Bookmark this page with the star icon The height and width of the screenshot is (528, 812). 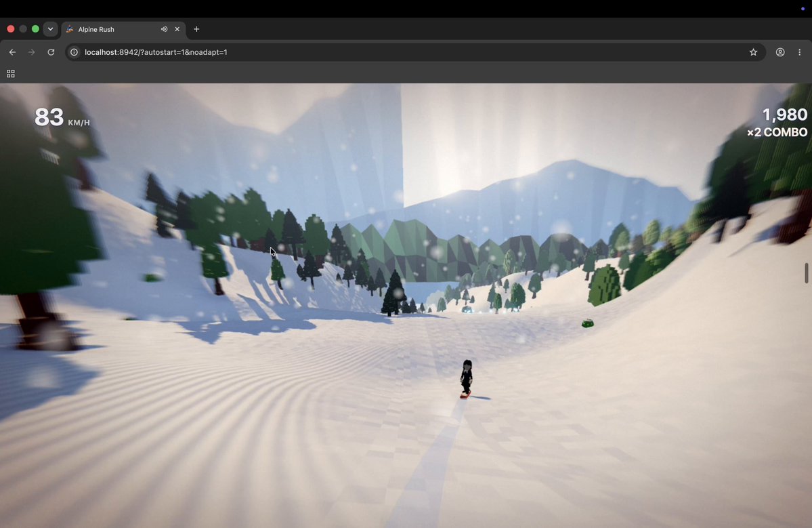tap(754, 52)
